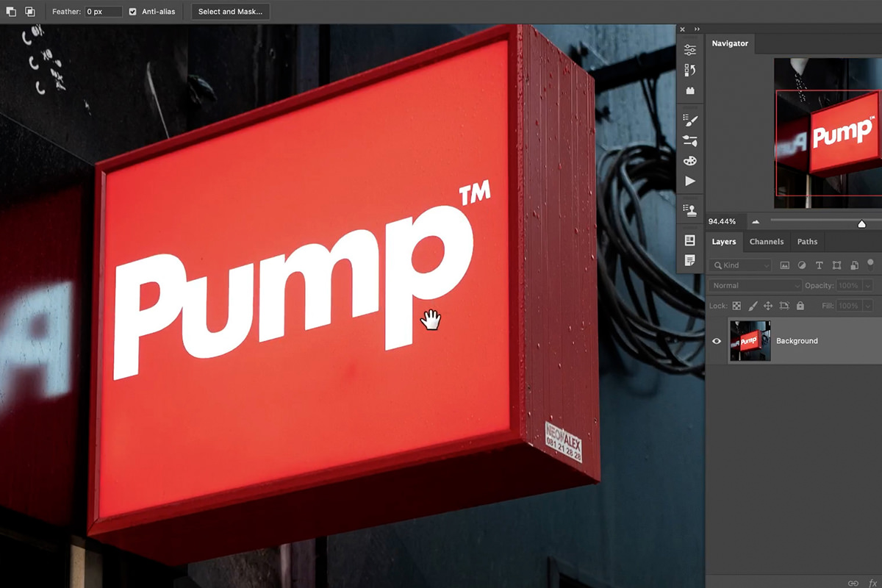Click the Link layers icon

(853, 583)
